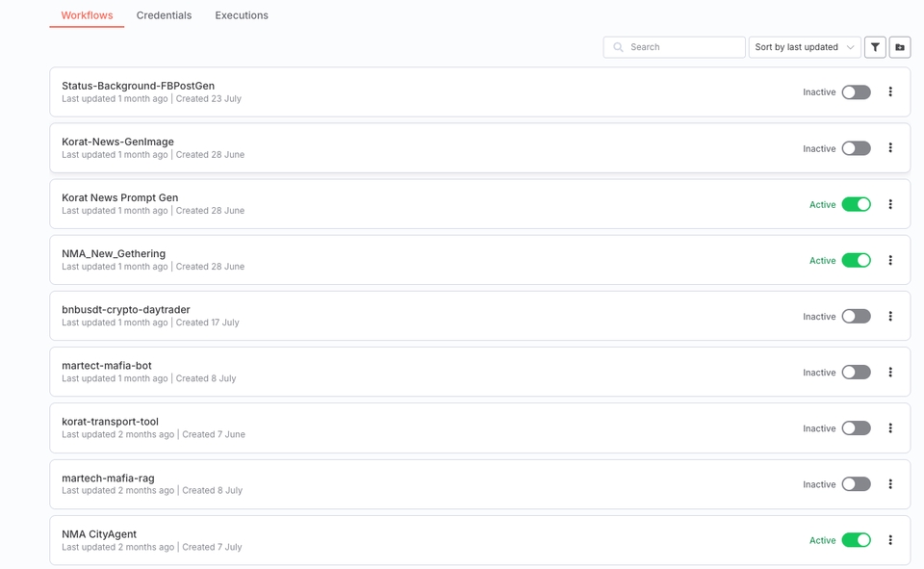Image resolution: width=924 pixels, height=569 pixels.
Task: Toggle on the korat-transport-tool workflow
Action: [856, 428]
